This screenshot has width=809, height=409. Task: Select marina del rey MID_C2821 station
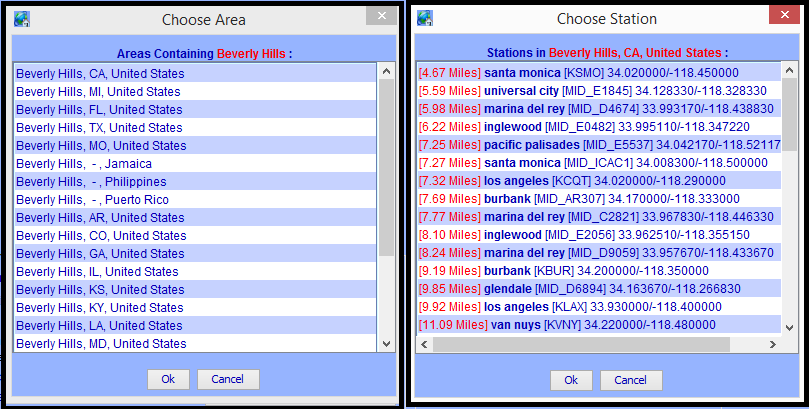600,217
